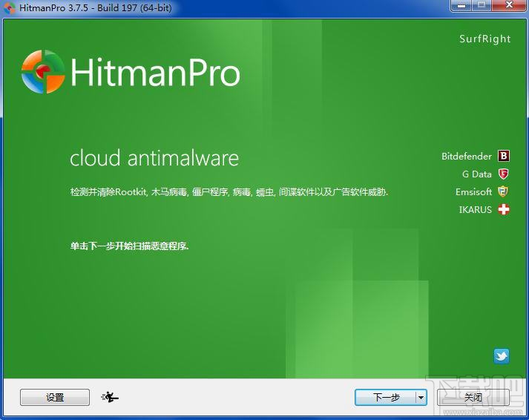The height and width of the screenshot is (420, 529).
Task: Maximize the HitmanPro window
Action: click(482, 5)
